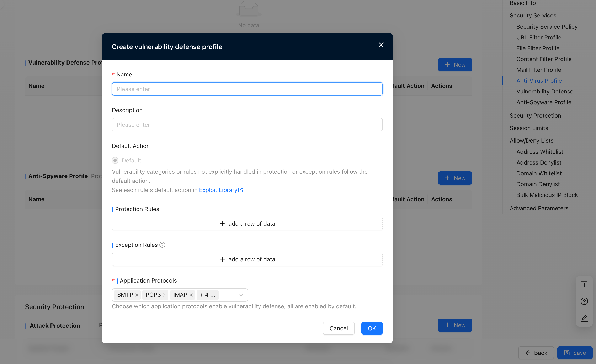596x364 pixels.
Task: Click the floating help question mark icon
Action: click(584, 301)
